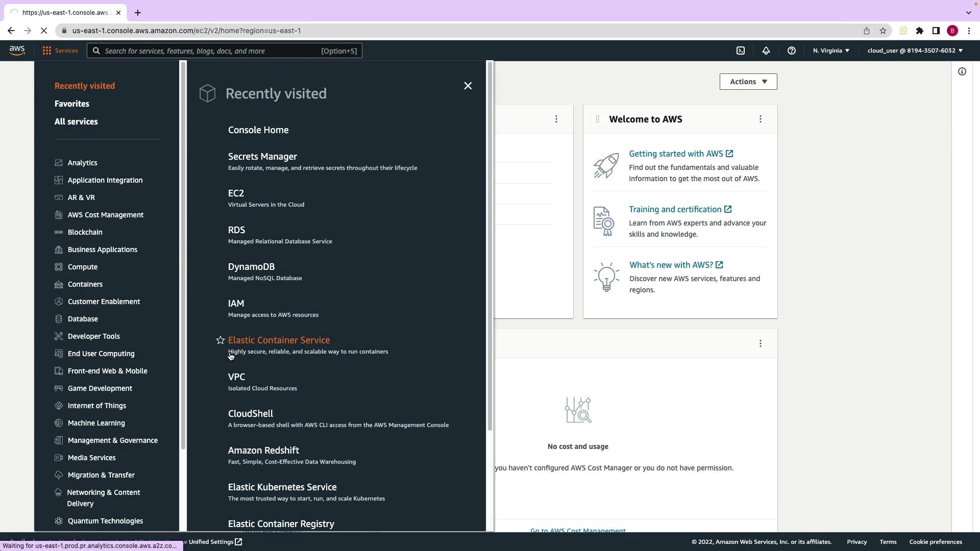Open the Actions dropdown button
The height and width of the screenshot is (551, 980).
pos(748,82)
